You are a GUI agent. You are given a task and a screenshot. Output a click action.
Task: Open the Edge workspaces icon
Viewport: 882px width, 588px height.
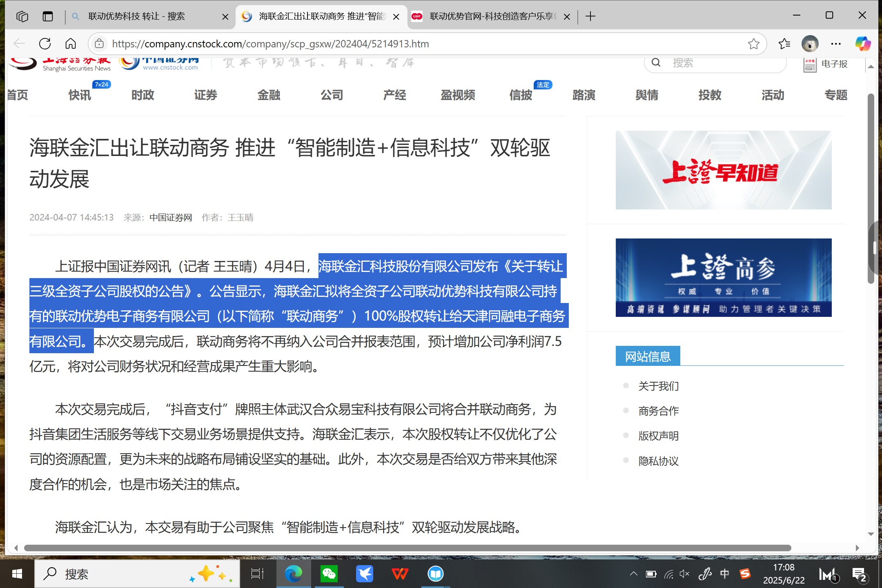(x=22, y=16)
